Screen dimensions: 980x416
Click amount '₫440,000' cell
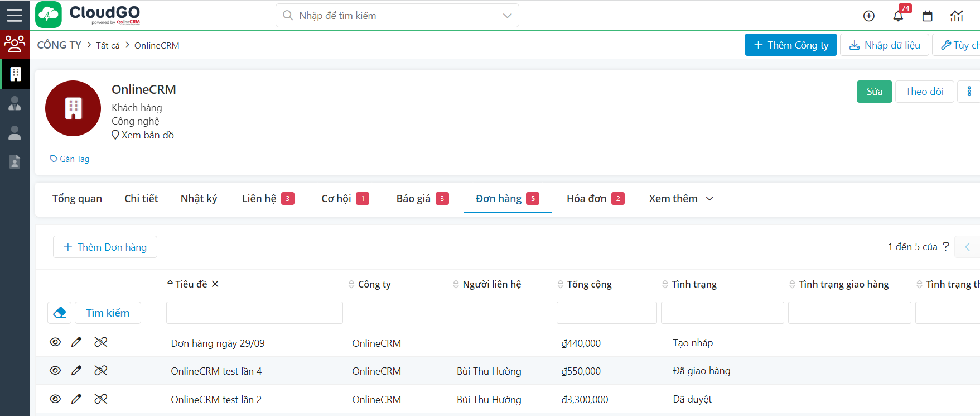(x=581, y=343)
